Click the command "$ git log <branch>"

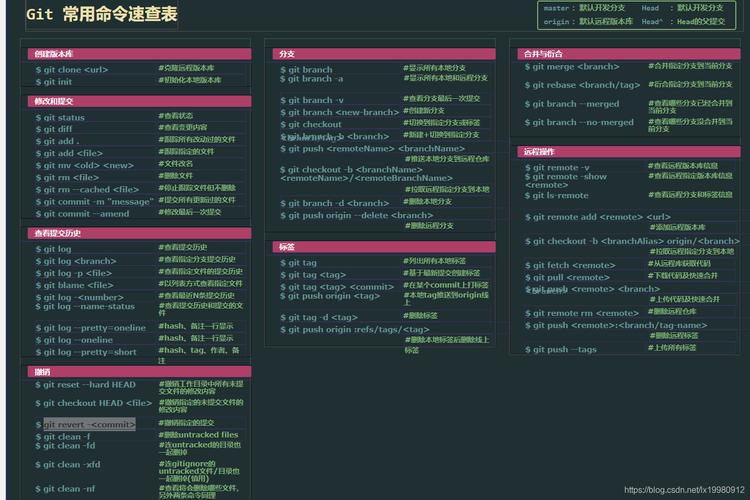(x=76, y=261)
